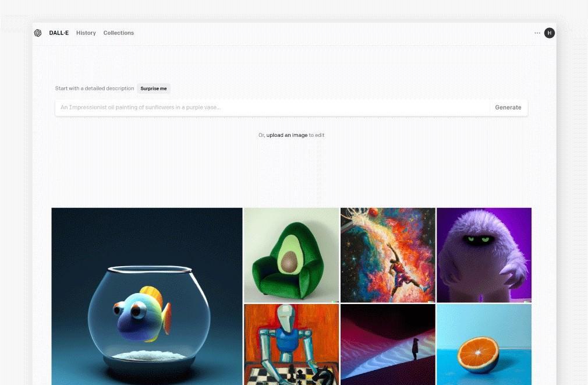The width and height of the screenshot is (588, 385).
Task: Open the robot playing chess painting
Action: pos(291,344)
